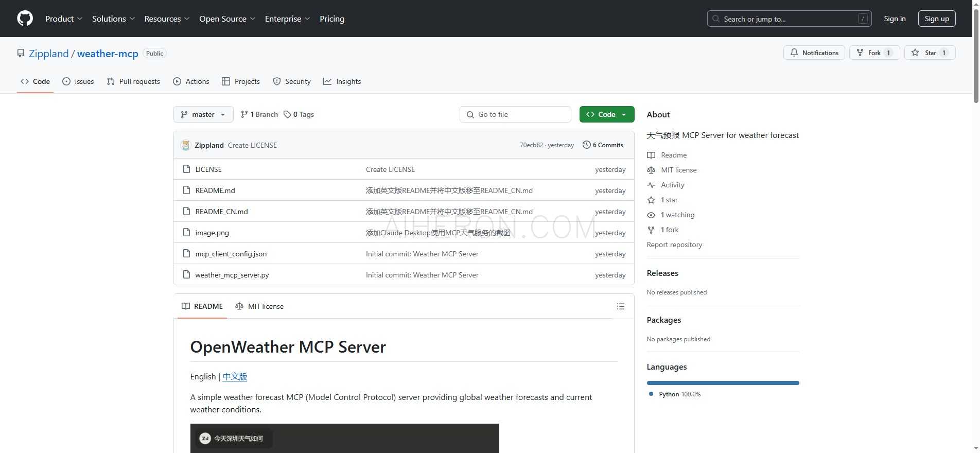Switch to the Security tab

tap(292, 81)
